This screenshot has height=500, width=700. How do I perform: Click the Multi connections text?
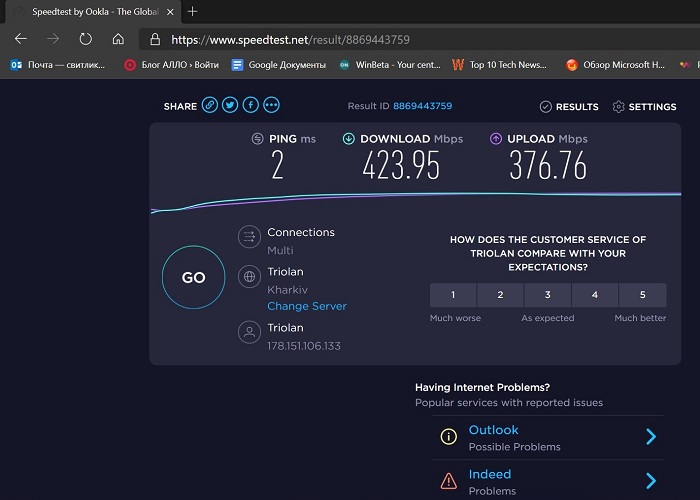tap(280, 250)
